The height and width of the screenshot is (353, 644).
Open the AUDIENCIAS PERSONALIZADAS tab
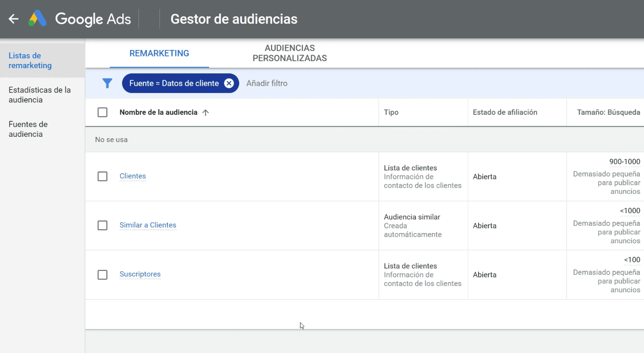coord(290,53)
